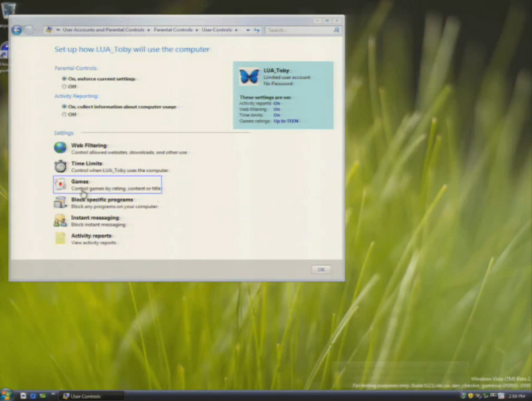Expand arrow after Parental Controls breadcrumb
The image size is (532, 401).
pyautogui.click(x=196, y=30)
